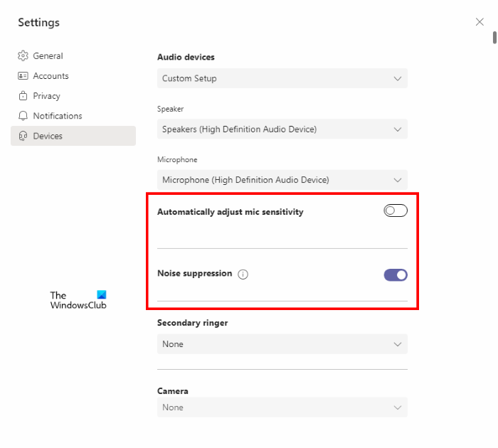Click the Devices headset icon

point(23,136)
